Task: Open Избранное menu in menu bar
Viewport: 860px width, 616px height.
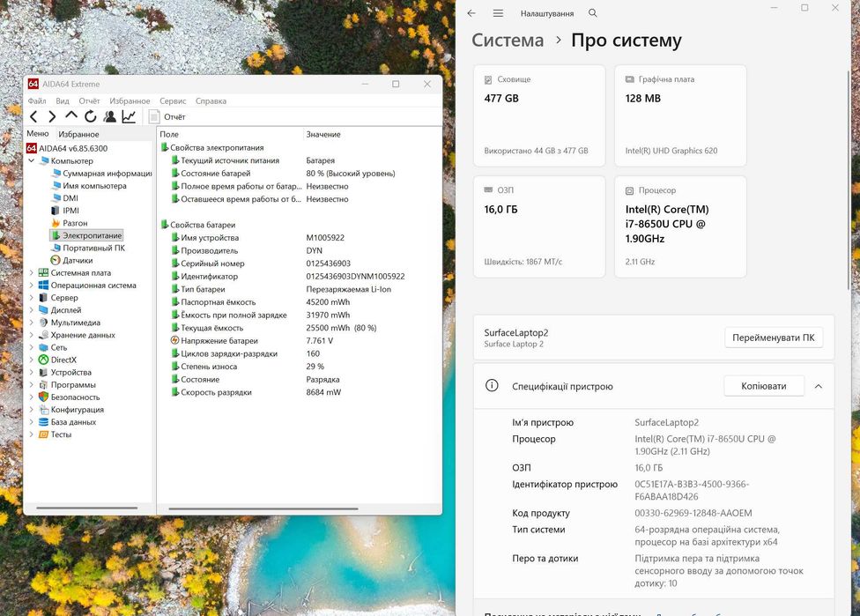Action: [130, 101]
